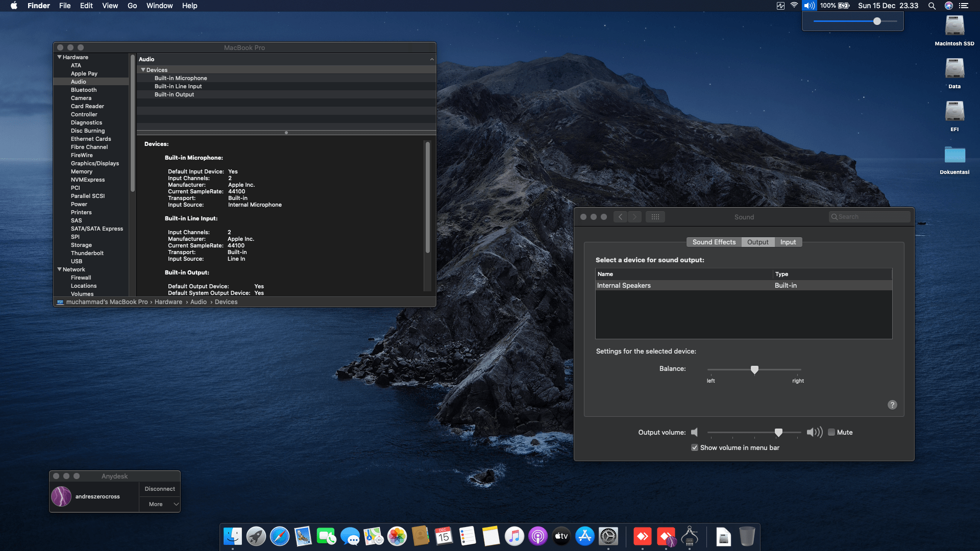The height and width of the screenshot is (551, 980).
Task: Open Contacts from the dock
Action: pos(421,536)
